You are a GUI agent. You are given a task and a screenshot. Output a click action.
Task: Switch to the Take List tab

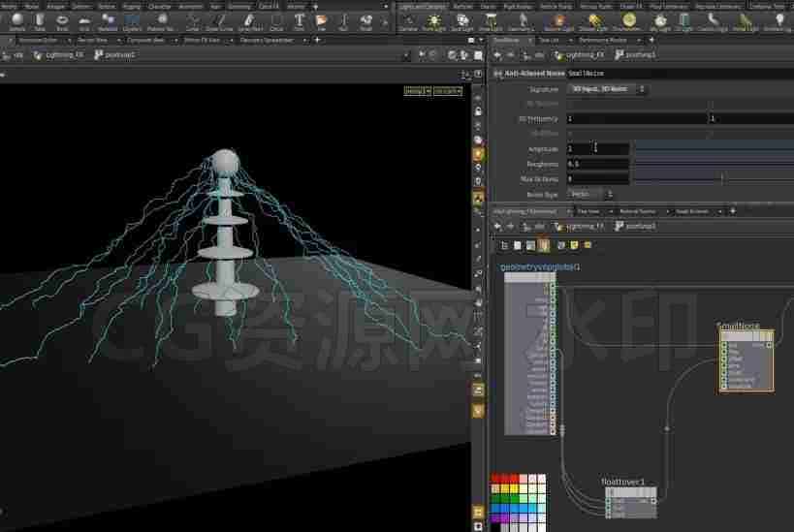(549, 40)
